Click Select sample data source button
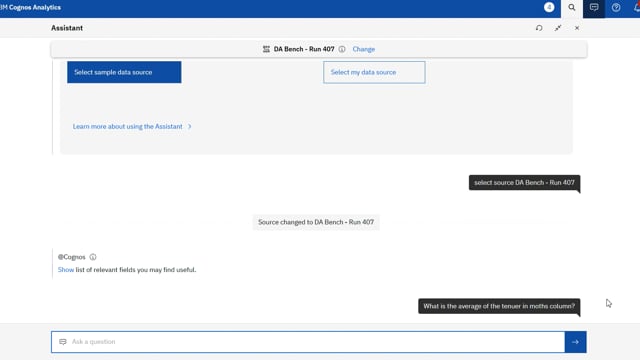This screenshot has width=640, height=360. click(124, 72)
